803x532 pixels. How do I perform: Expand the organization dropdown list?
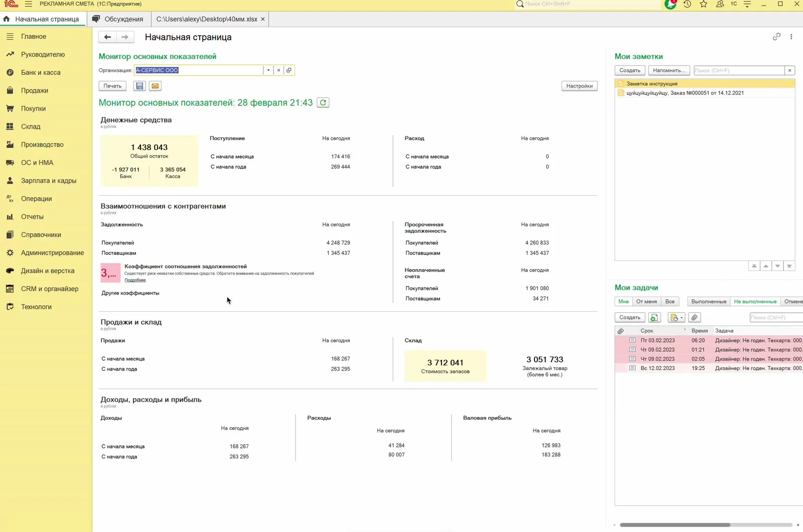(x=269, y=70)
